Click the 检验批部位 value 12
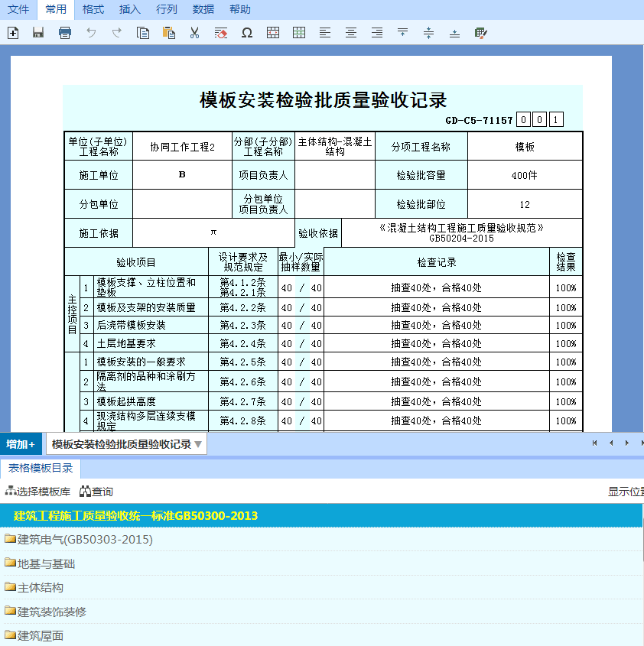 click(x=525, y=204)
